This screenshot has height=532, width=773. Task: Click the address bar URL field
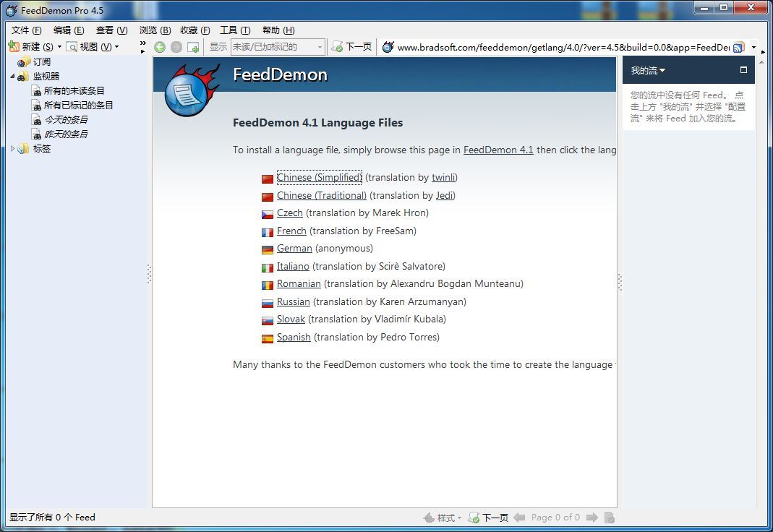[563, 47]
